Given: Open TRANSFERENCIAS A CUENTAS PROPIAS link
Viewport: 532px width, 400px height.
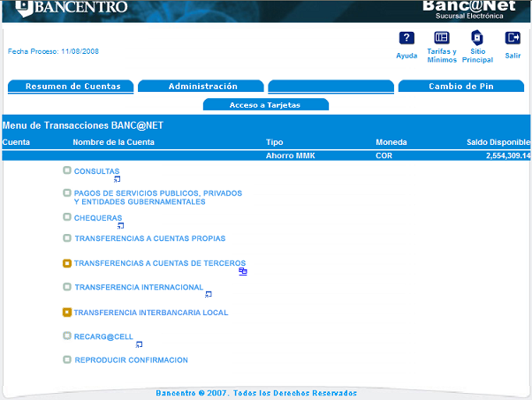Looking at the screenshot, I should [x=150, y=238].
